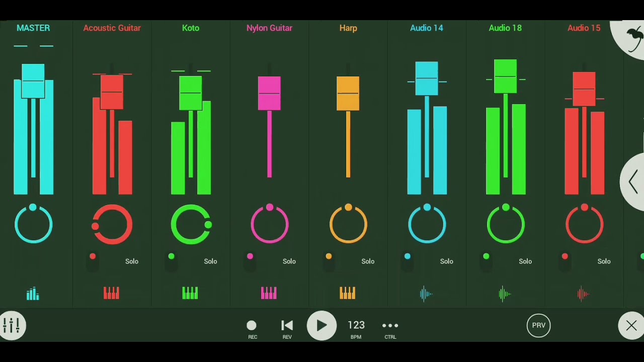The height and width of the screenshot is (362, 644).
Task: Solo the Nylon Guitar channel
Action: (x=289, y=261)
